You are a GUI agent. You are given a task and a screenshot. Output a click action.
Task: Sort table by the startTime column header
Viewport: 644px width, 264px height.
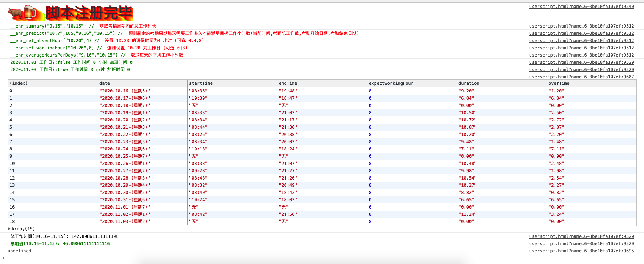coord(232,83)
